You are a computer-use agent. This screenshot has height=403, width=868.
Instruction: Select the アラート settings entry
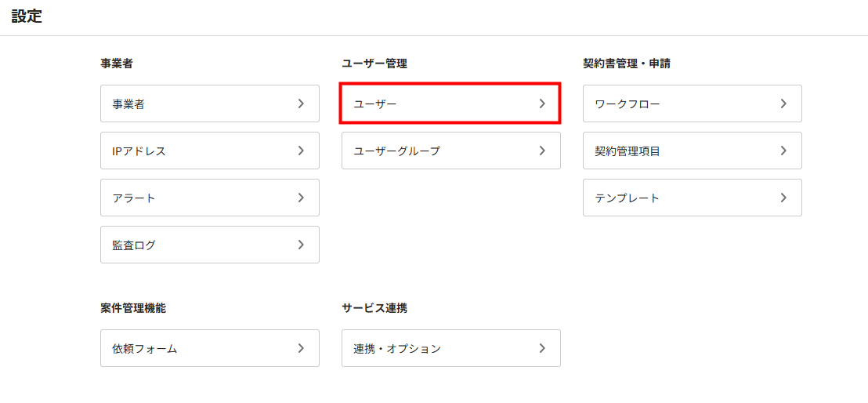(x=210, y=198)
